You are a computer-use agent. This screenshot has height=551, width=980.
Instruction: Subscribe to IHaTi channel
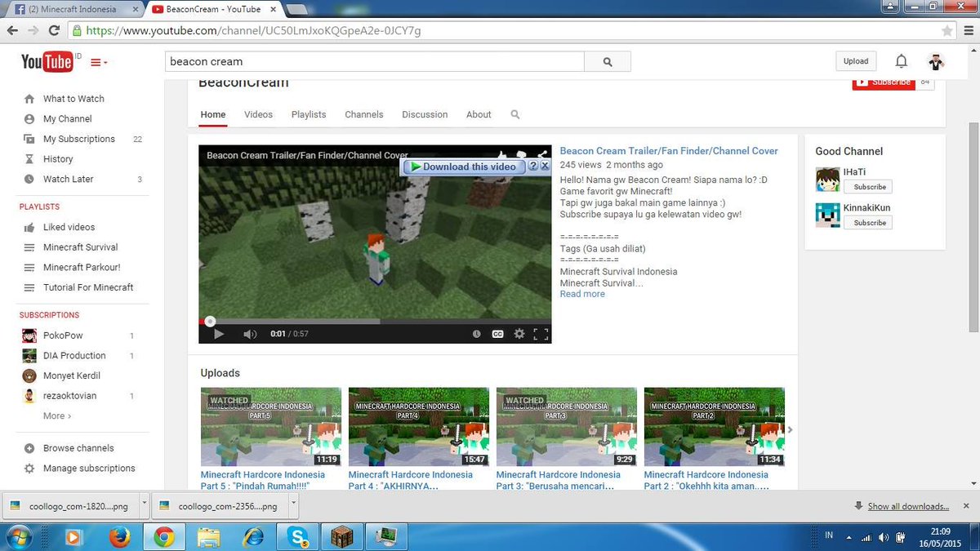[x=869, y=187]
